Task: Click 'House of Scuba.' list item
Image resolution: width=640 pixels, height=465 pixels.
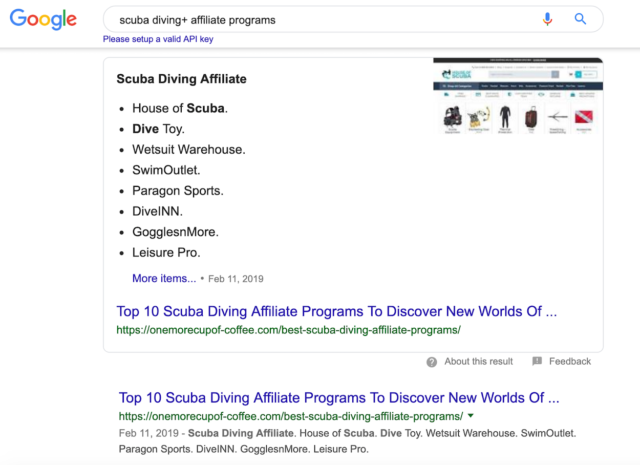Action: 180,108
